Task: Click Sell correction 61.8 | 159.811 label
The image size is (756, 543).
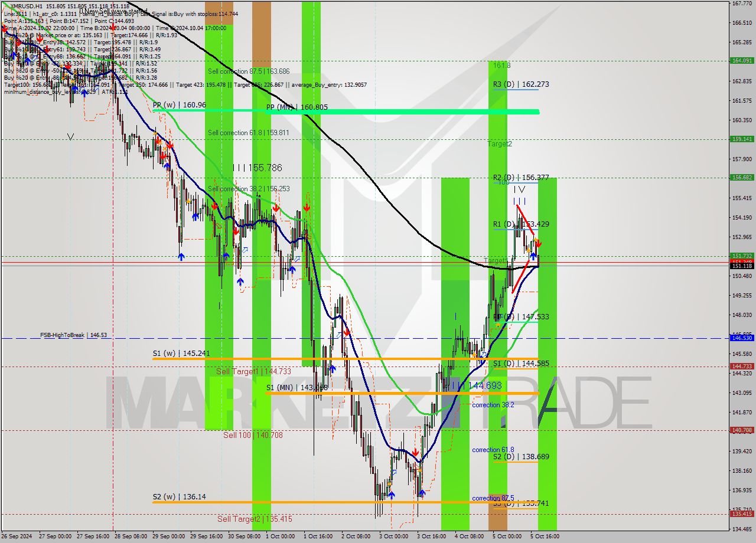Action: click(x=249, y=133)
